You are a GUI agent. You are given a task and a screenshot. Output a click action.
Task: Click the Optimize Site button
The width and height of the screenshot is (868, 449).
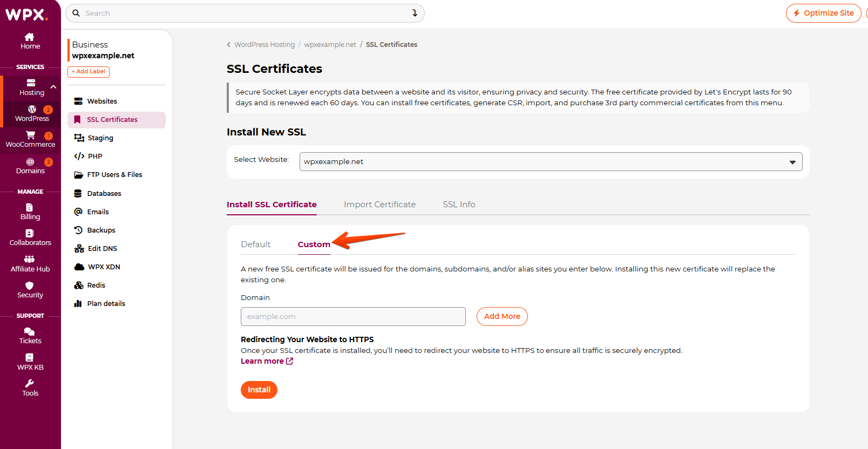coord(823,13)
